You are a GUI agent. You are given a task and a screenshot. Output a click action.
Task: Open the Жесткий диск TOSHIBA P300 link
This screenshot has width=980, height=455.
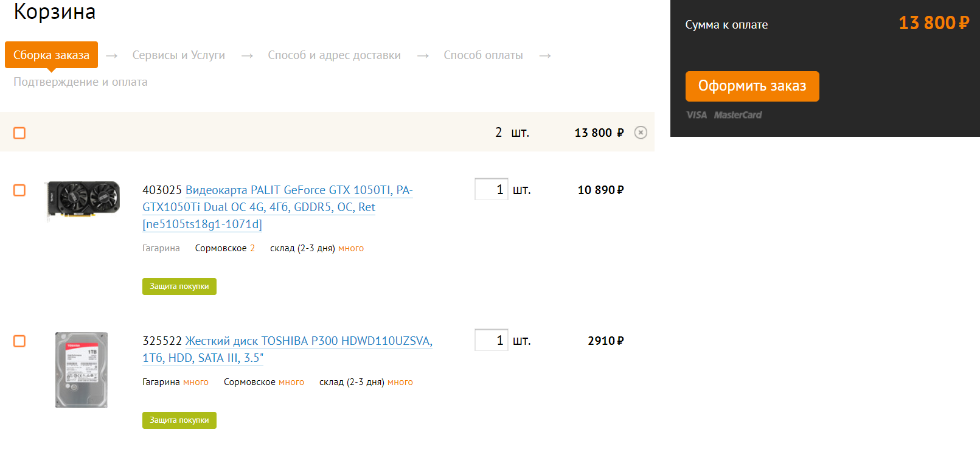[287, 349]
